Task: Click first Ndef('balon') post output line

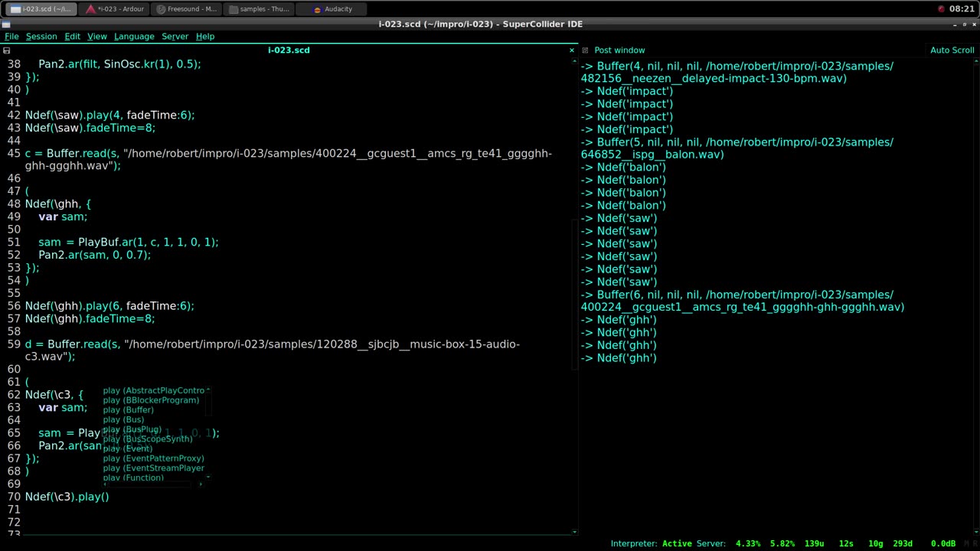Action: pyautogui.click(x=623, y=167)
